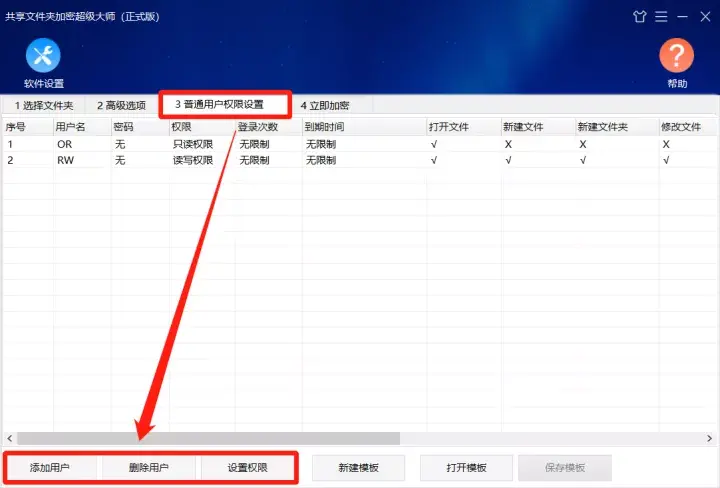
Task: Click 新建文件 checkmark in RW row
Action: (x=508, y=160)
